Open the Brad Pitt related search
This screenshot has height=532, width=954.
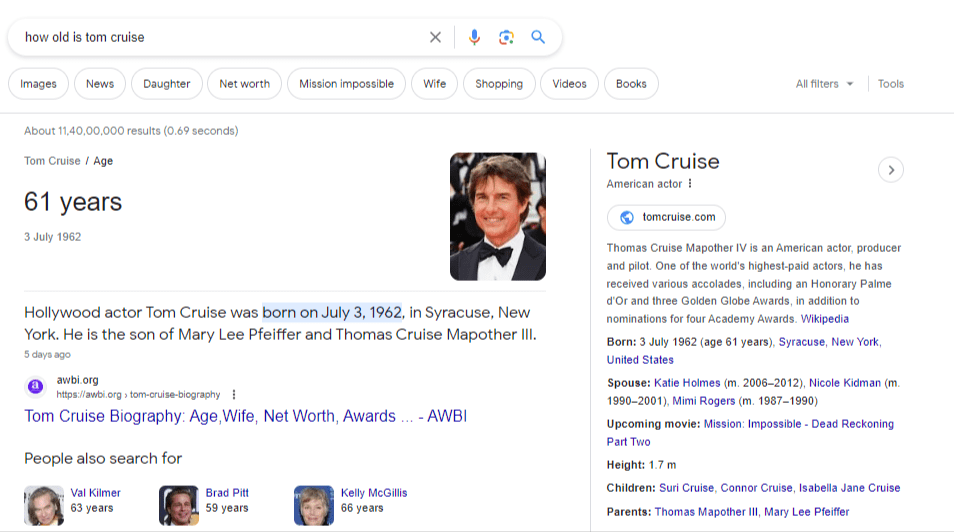tap(227, 493)
